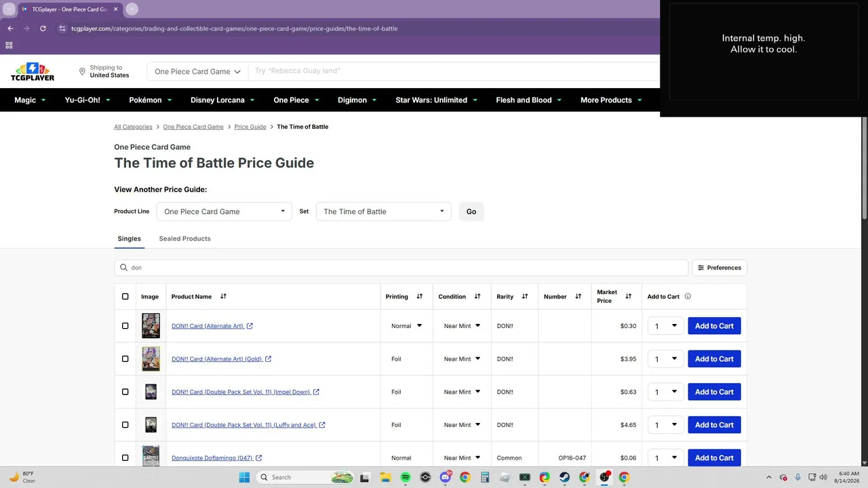Open external link icon for DON!! Card (Alternate Art) (Gold)
The width and height of the screenshot is (868, 488).
[268, 359]
